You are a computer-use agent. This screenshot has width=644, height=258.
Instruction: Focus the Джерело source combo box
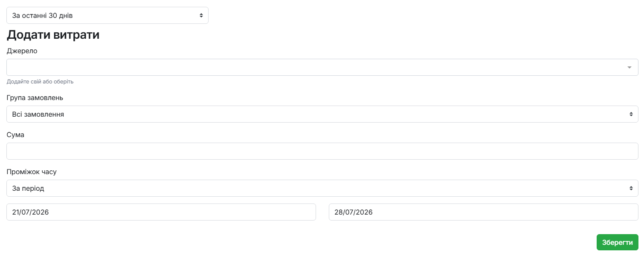[322, 67]
